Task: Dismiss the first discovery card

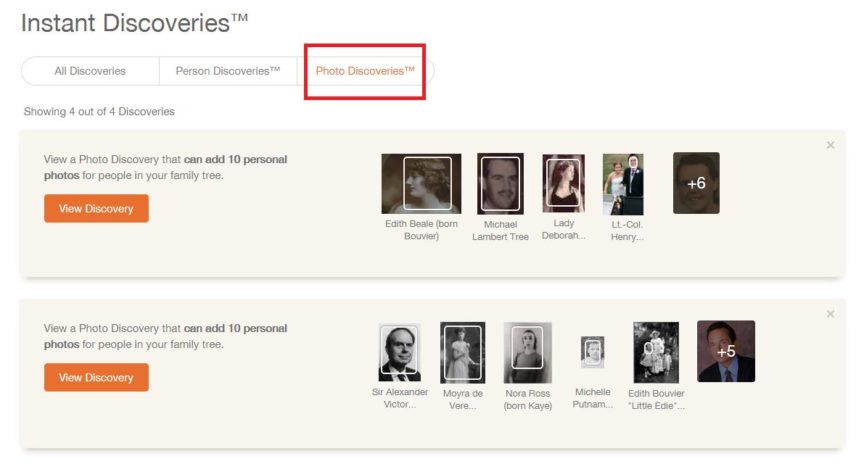Action: (x=830, y=145)
